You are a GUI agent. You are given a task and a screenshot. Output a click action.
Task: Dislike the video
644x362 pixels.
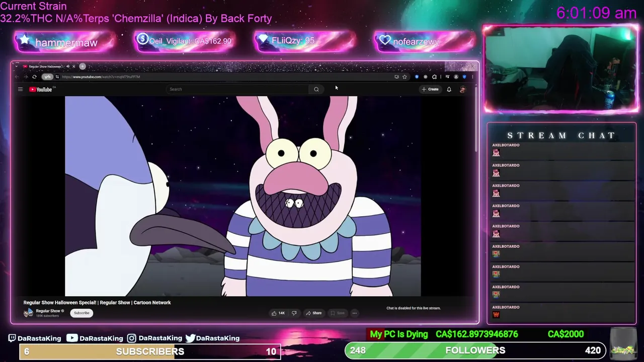[x=294, y=313]
